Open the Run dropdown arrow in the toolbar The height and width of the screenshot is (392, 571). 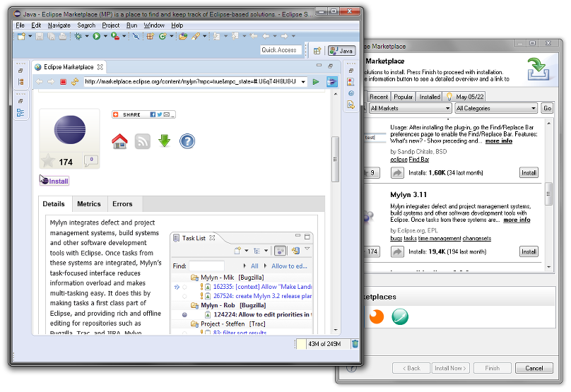tap(105, 36)
